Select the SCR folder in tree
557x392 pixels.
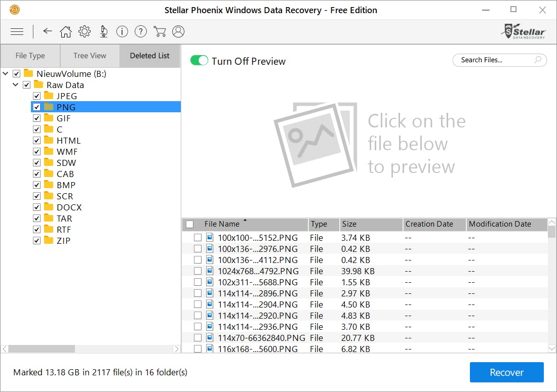[65, 196]
